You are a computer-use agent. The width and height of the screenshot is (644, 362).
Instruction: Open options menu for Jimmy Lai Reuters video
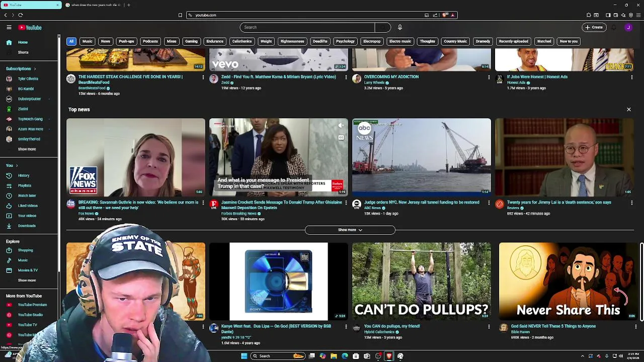coord(632,203)
